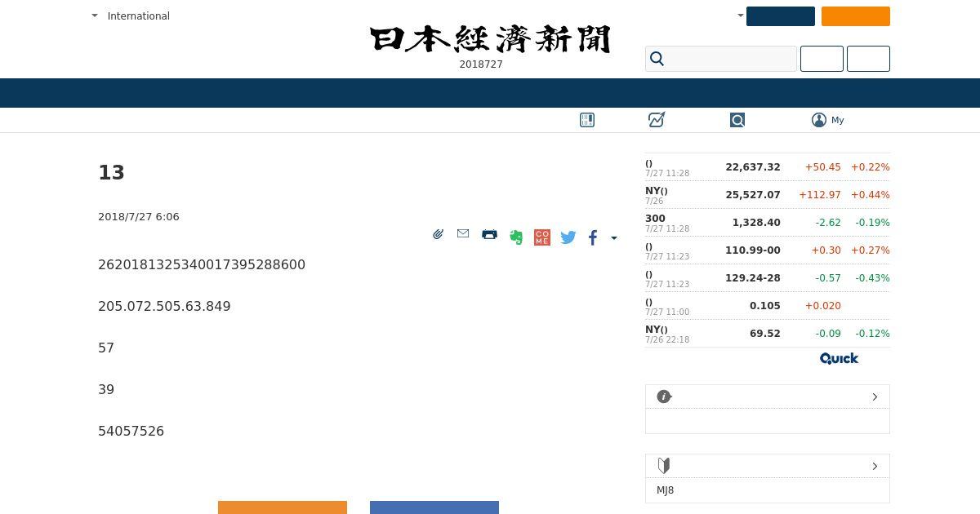The image size is (980, 514).
Task: Click the paragraph starting with 2620181325
Action: pyautogui.click(x=202, y=264)
